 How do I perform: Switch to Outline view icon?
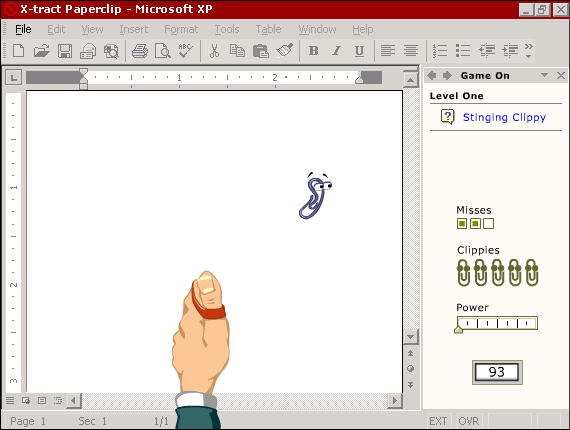tap(58, 401)
